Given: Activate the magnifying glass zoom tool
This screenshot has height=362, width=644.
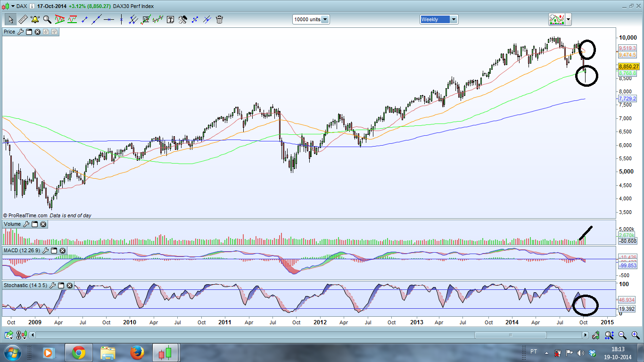Looking at the screenshot, I should click(47, 19).
